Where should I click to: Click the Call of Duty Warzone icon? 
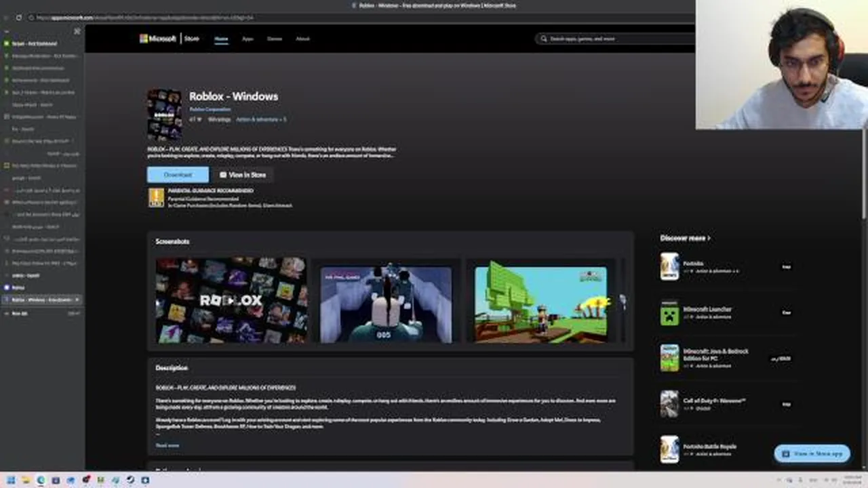[669, 404]
